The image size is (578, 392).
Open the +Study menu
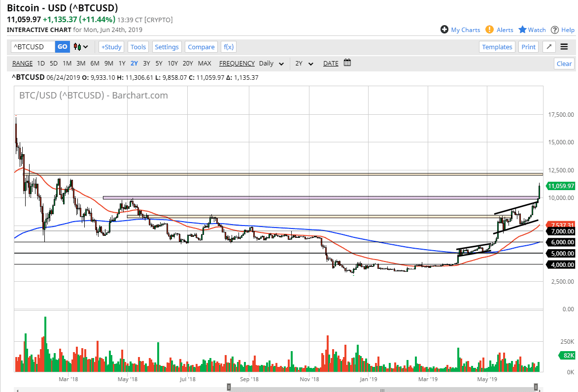point(111,47)
